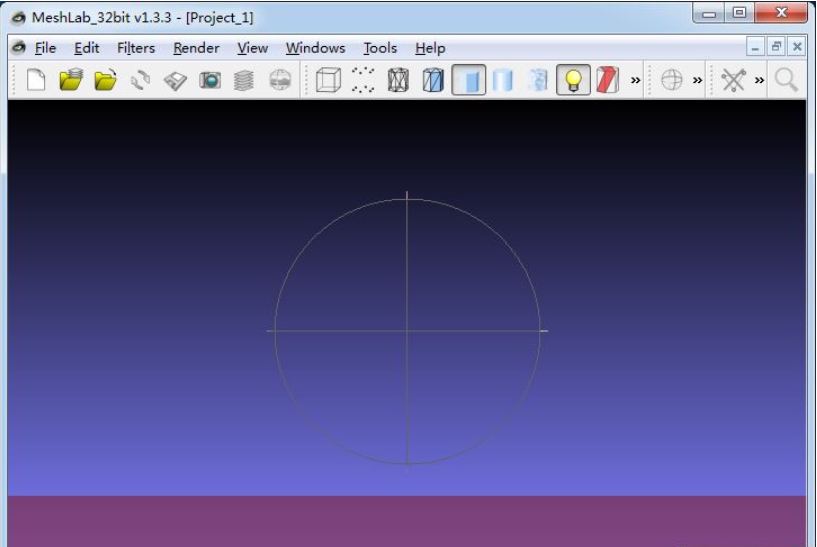The image size is (817, 547).
Task: Switch to smooth shading render mode
Action: pos(503,80)
